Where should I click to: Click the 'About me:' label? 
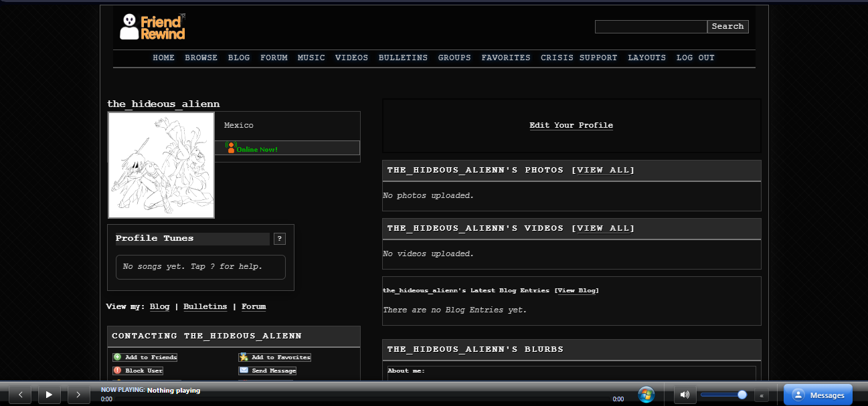click(406, 371)
